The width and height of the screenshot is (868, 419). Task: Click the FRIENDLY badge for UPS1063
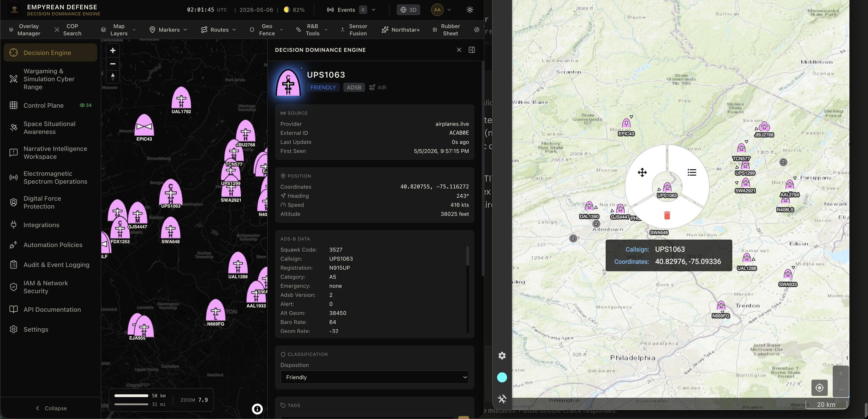(x=323, y=87)
